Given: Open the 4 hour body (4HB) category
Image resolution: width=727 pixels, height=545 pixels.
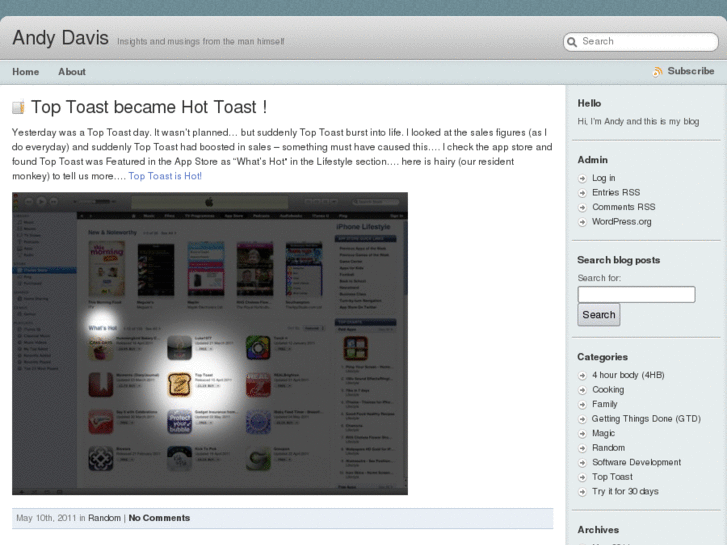Looking at the screenshot, I should (x=628, y=376).
